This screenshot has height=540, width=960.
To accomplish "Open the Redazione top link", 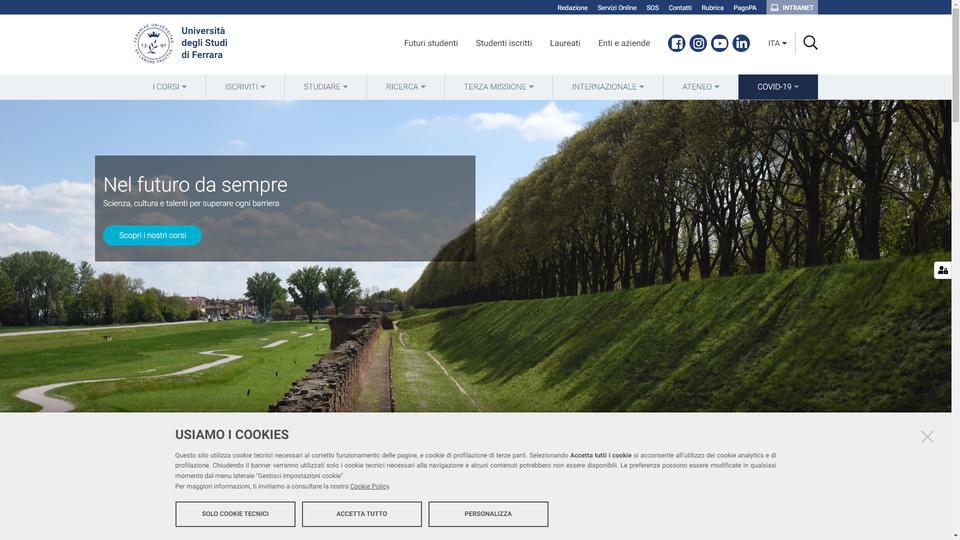I will pos(572,8).
